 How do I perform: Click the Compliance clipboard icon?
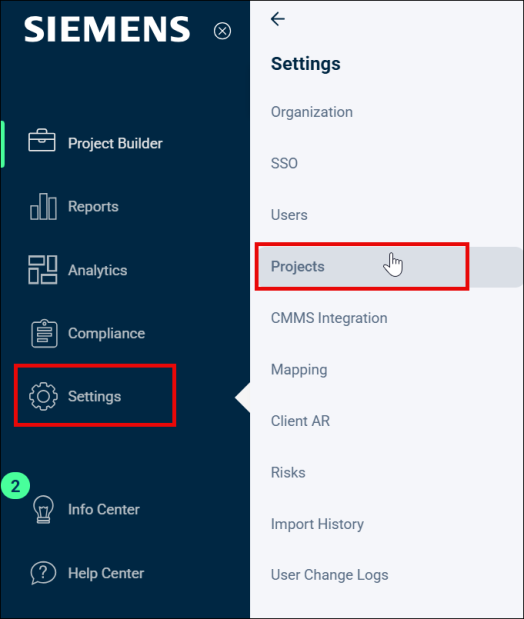(x=44, y=334)
